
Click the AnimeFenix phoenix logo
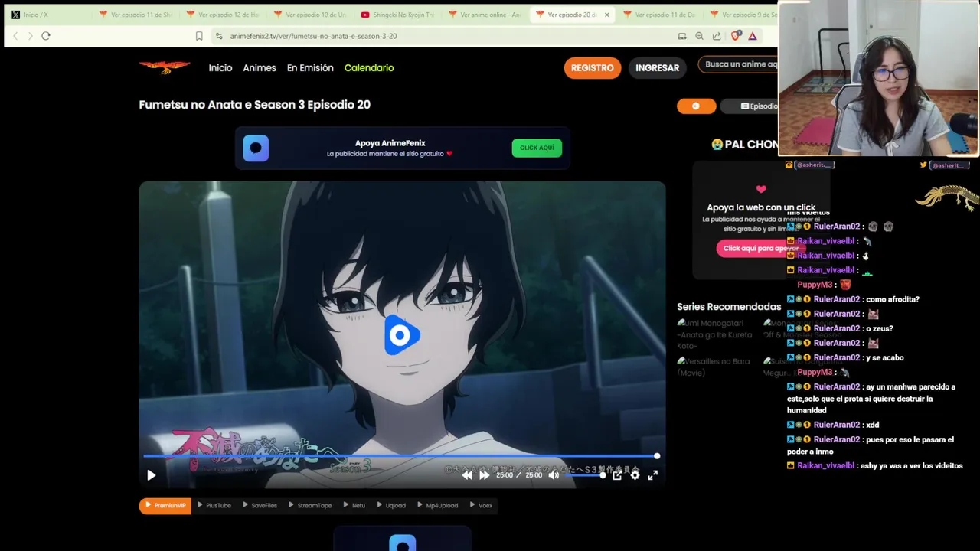[165, 67]
